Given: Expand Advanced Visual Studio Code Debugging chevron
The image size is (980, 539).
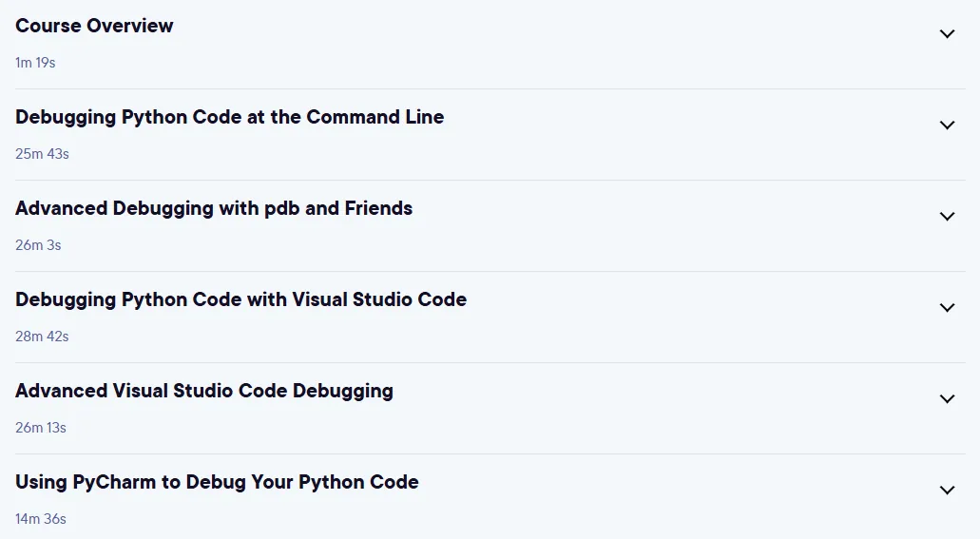Looking at the screenshot, I should point(948,399).
